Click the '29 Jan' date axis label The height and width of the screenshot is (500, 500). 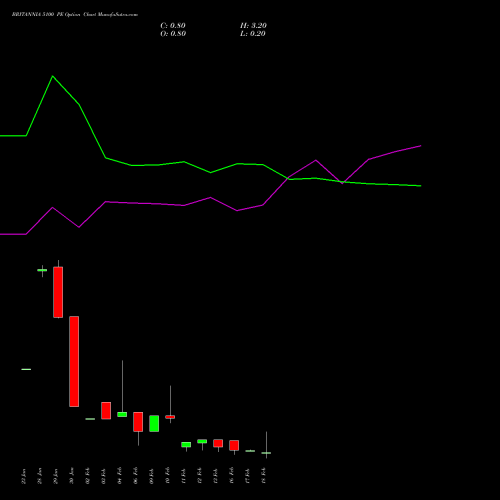(56, 476)
